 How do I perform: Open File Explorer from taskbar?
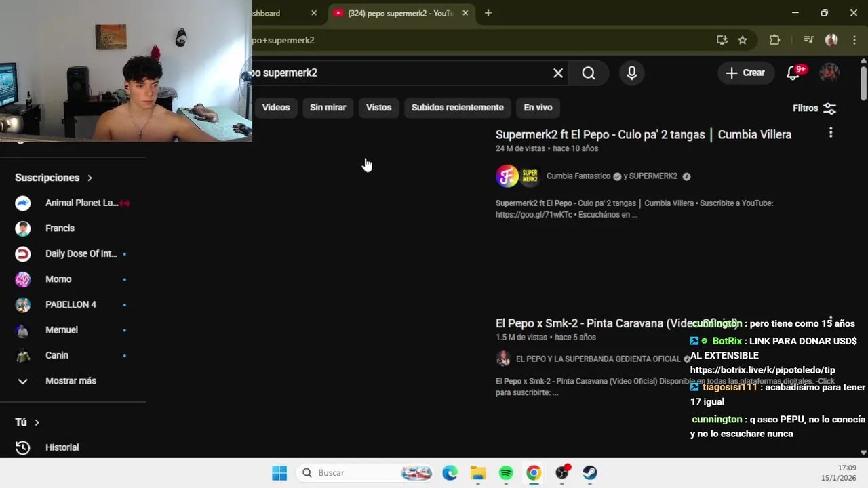[x=478, y=473]
